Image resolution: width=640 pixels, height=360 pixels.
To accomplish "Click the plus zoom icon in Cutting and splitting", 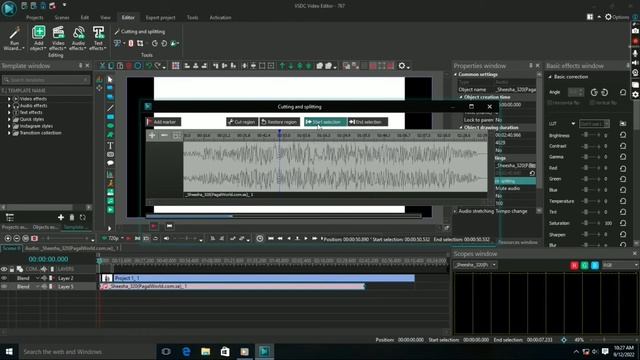I will 152,135.
